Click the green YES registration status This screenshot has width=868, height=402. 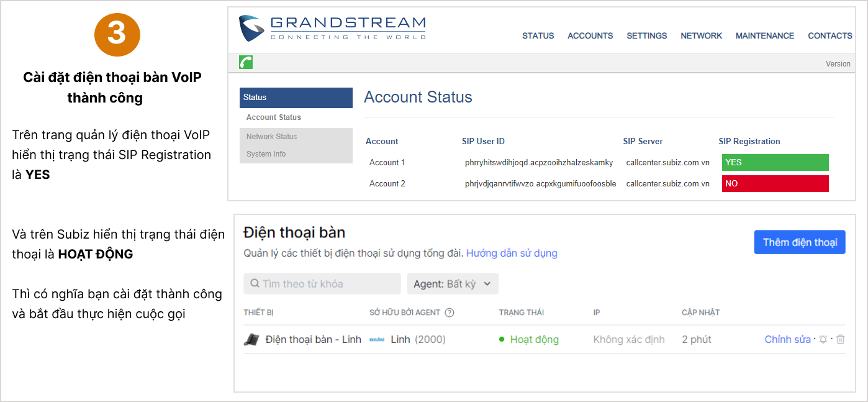point(775,162)
